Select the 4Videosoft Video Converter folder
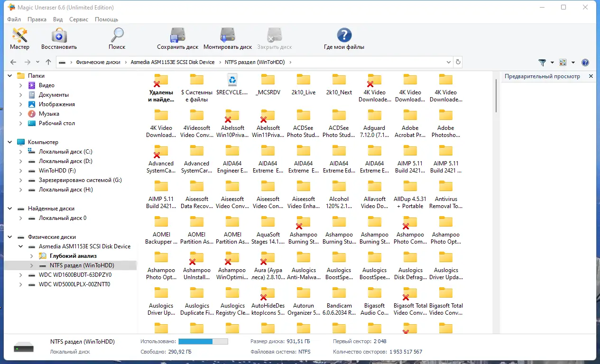This screenshot has width=600, height=364. [x=196, y=123]
